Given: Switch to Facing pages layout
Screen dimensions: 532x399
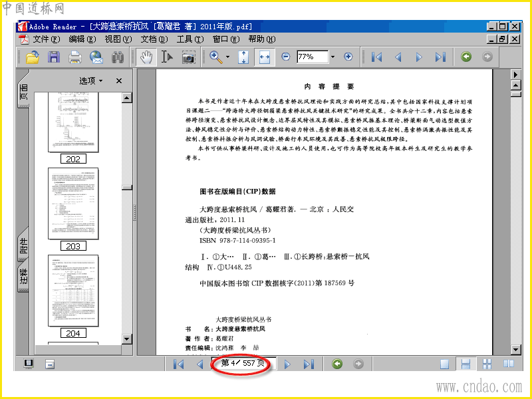Looking at the screenshot, I should 509,364.
